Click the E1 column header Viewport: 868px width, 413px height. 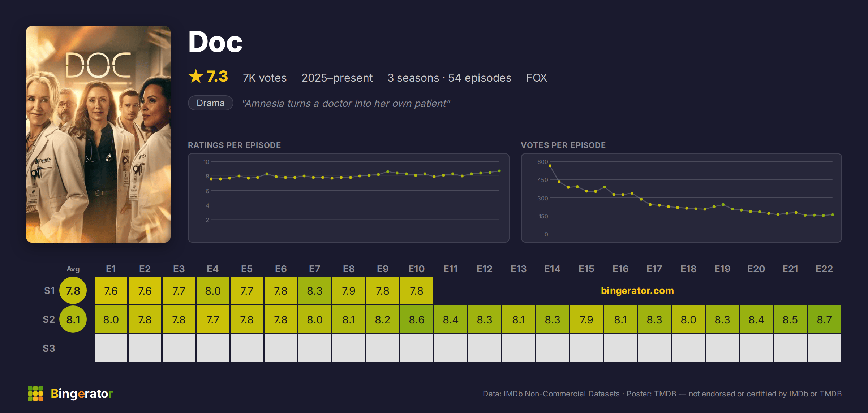111,269
